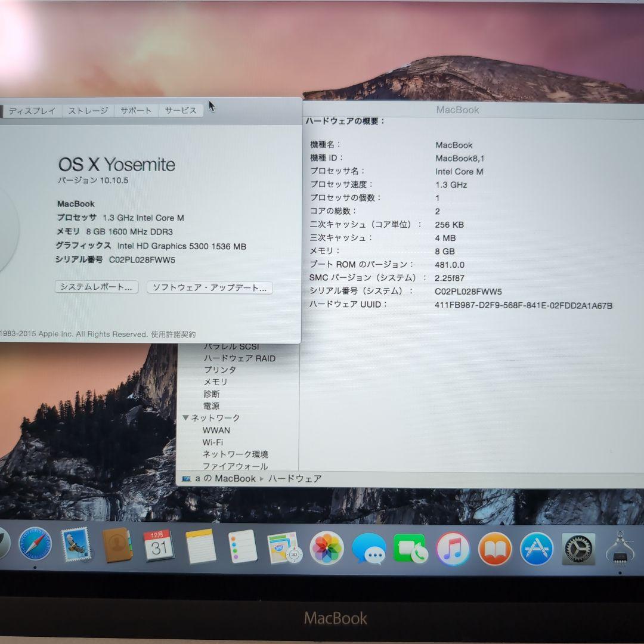Click the 2.25f87 SMC version value
The image size is (644, 644).
[x=450, y=278]
